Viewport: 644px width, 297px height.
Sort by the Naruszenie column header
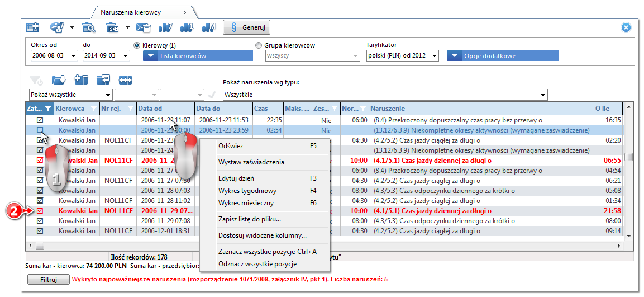pyautogui.click(x=481, y=109)
